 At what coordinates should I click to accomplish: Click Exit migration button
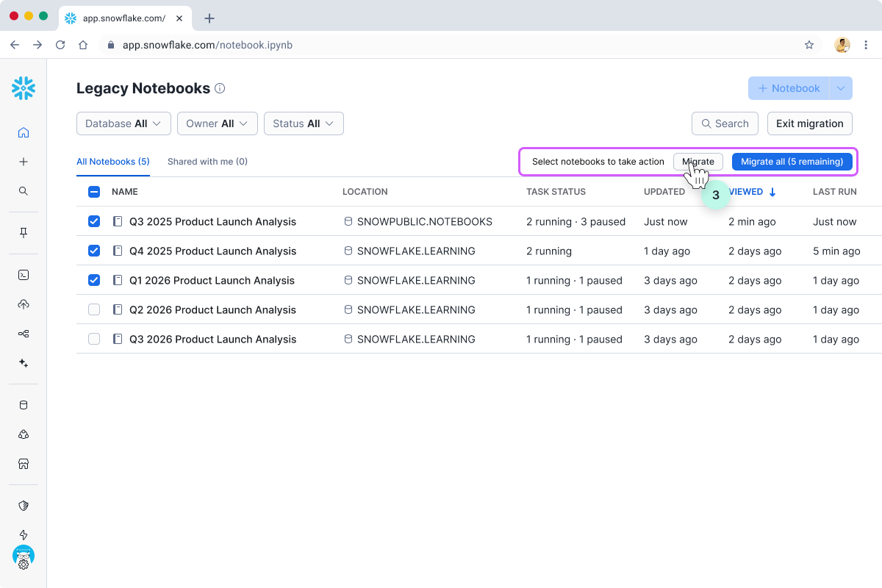[809, 123]
